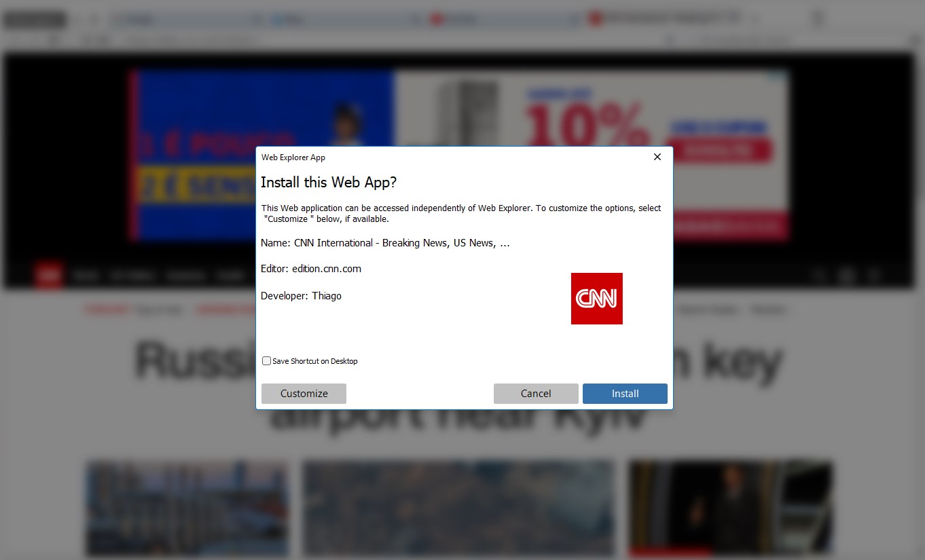This screenshot has width=925, height=560.
Task: Select the Developer: Thiago text
Action: tap(301, 296)
